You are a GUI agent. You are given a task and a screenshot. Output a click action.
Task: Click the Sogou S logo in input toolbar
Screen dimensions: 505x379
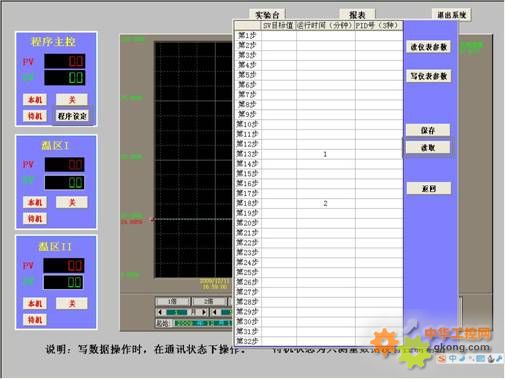pos(442,359)
